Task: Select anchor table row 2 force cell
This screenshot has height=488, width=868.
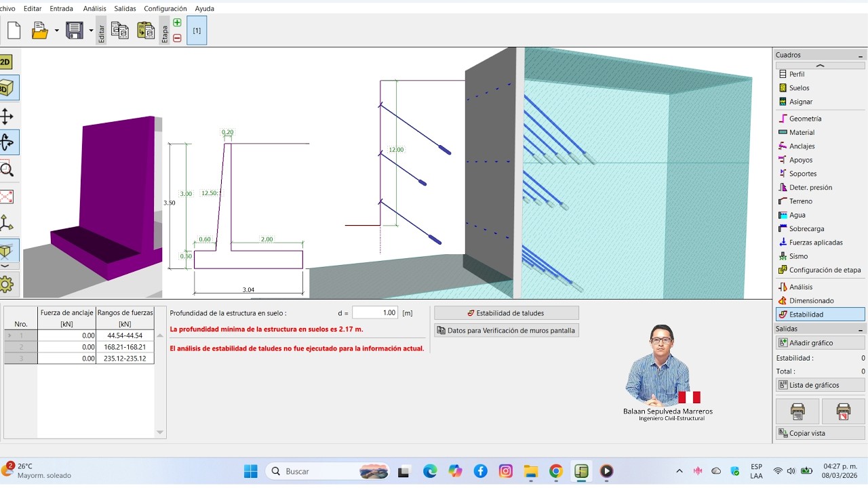Action: 67,346
